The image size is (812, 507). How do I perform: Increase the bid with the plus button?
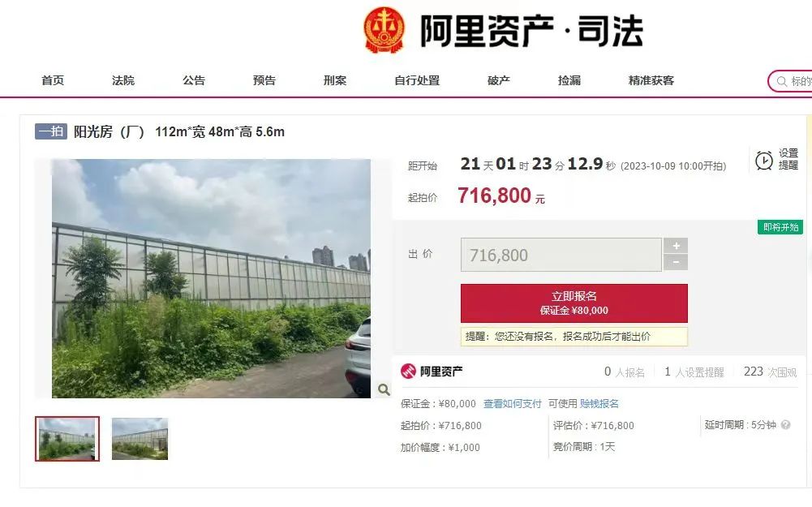point(676,246)
